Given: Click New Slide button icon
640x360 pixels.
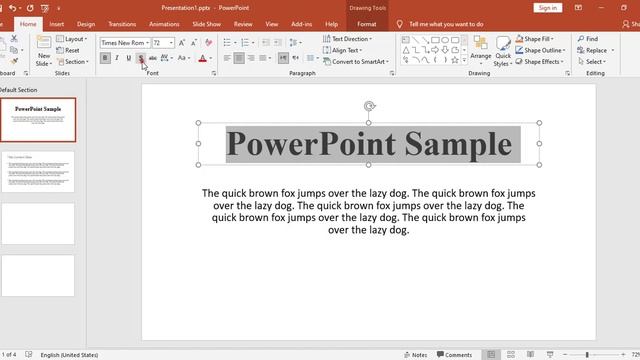Looking at the screenshot, I should 44,42.
